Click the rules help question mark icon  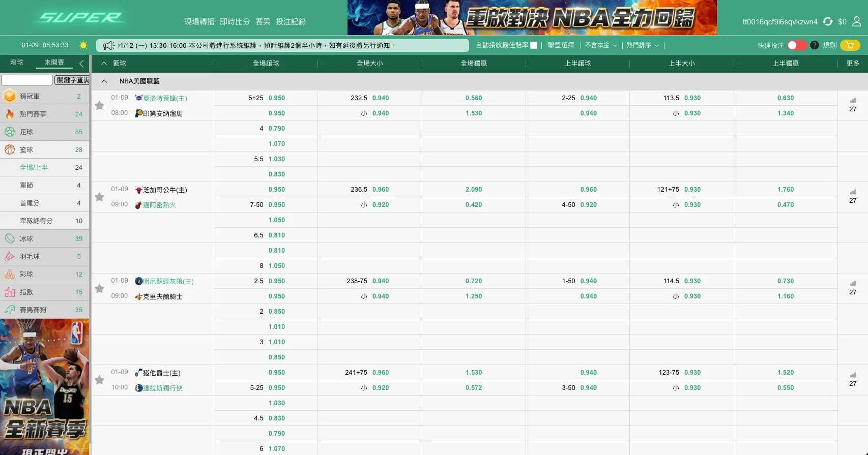tap(814, 45)
